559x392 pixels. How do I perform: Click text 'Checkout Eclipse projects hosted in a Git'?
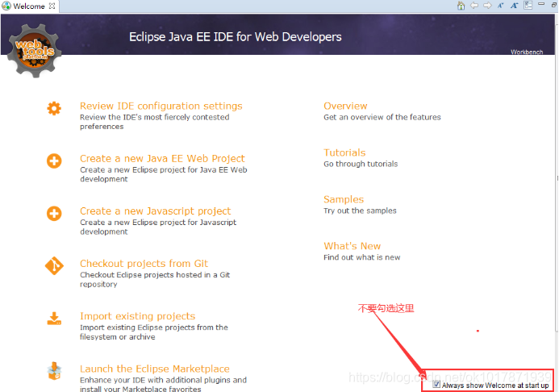pos(155,275)
